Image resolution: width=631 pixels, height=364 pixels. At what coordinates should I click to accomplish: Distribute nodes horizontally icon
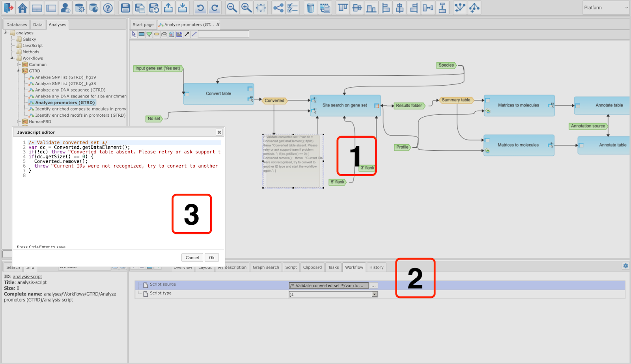[x=428, y=7]
